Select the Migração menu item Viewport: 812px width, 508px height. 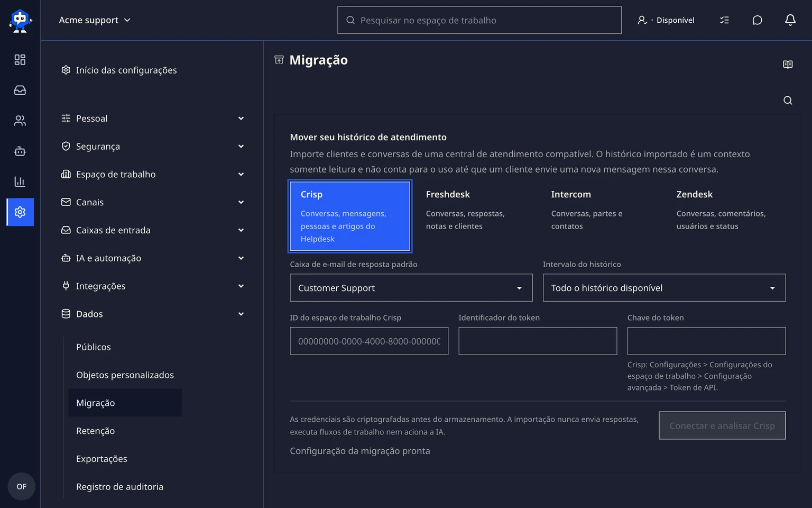125,403
